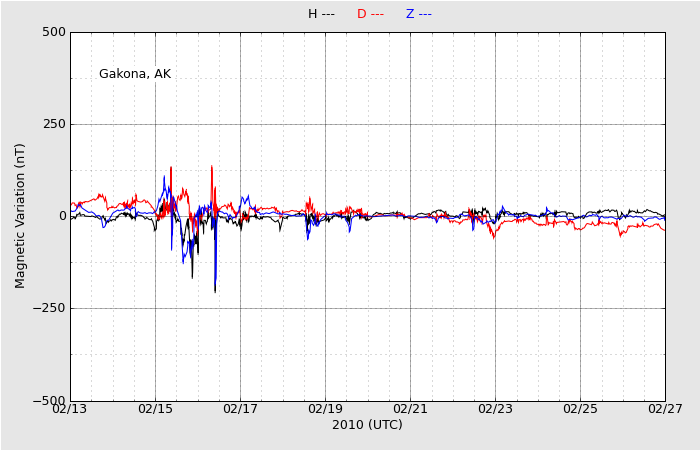Select the 02/27 date tick label
Screen dimensions: 700x450
point(665,408)
